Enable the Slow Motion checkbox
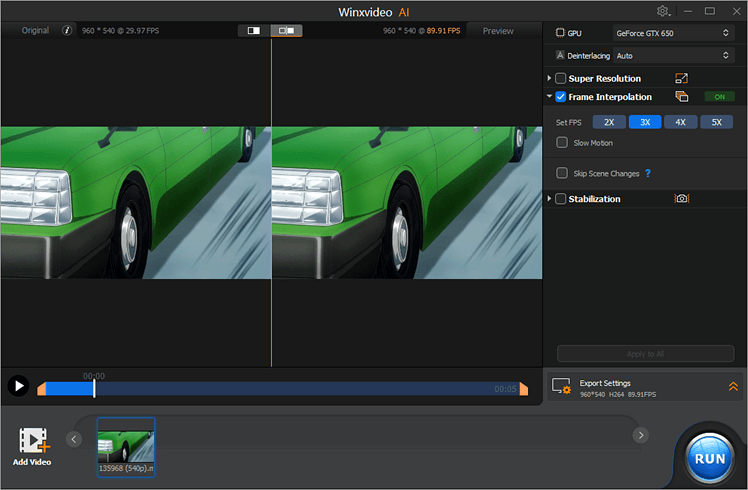748x490 pixels. click(562, 143)
